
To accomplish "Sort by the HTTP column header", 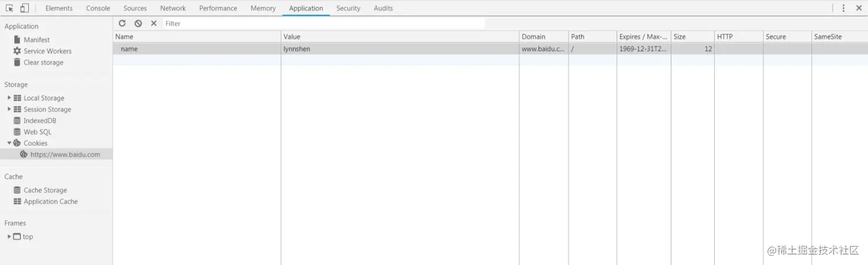I will 739,37.
